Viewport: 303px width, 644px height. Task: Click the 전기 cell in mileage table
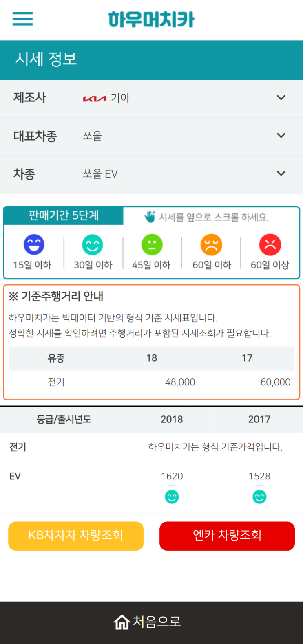[56, 382]
